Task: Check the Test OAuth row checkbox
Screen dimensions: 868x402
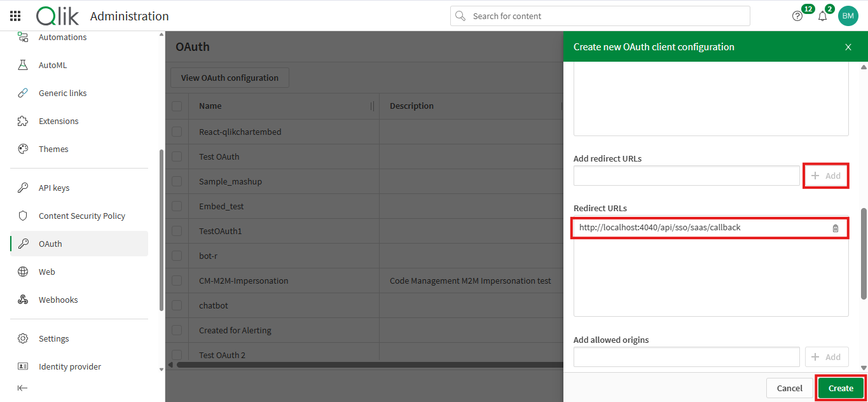Action: tap(177, 156)
